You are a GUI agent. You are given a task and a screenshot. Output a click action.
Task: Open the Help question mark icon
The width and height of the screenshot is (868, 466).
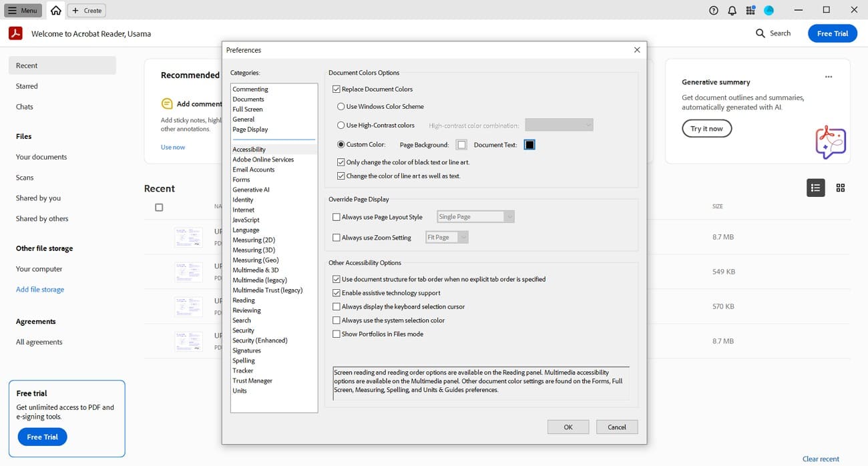[714, 11]
